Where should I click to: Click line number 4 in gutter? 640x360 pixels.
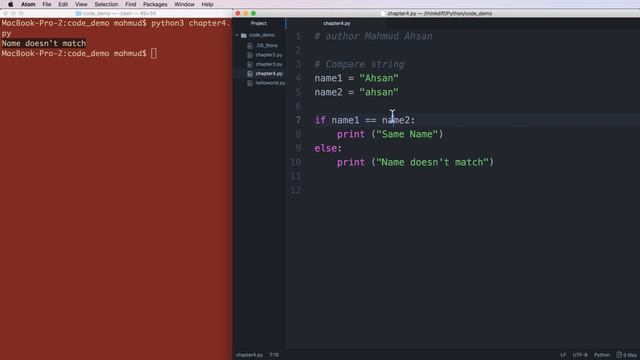[x=298, y=78]
